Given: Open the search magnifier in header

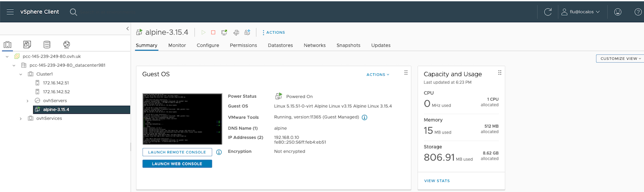Looking at the screenshot, I should click(74, 12).
